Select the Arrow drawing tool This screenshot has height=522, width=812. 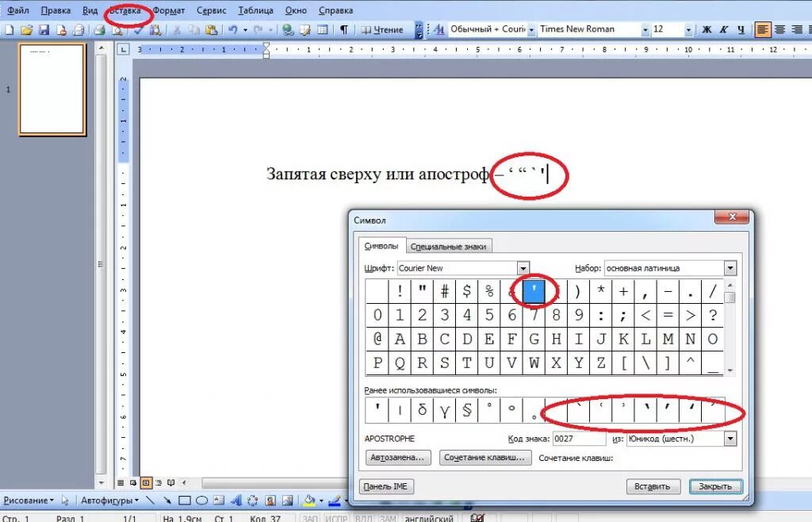tap(167, 501)
